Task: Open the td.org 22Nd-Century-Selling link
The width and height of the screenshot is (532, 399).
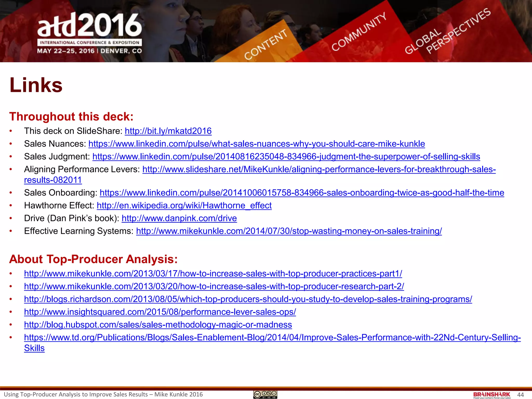Action: (272, 337)
